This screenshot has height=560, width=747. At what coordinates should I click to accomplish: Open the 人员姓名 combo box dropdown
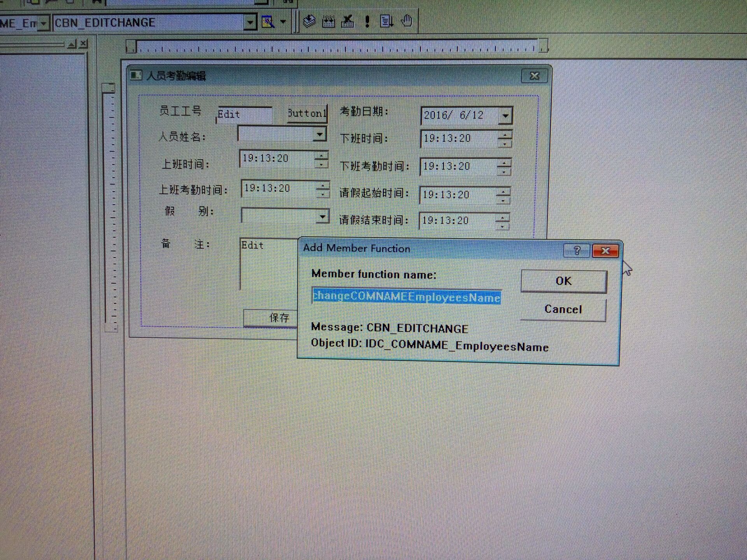pos(319,135)
